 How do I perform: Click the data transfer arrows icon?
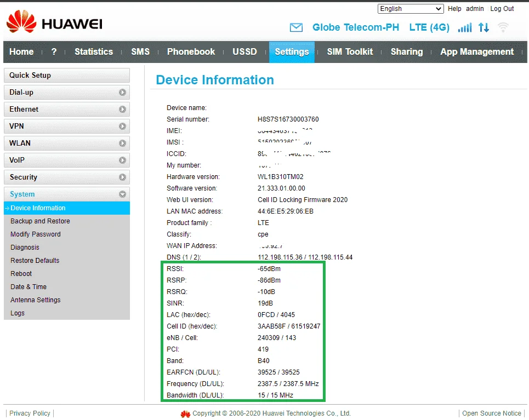(x=484, y=27)
